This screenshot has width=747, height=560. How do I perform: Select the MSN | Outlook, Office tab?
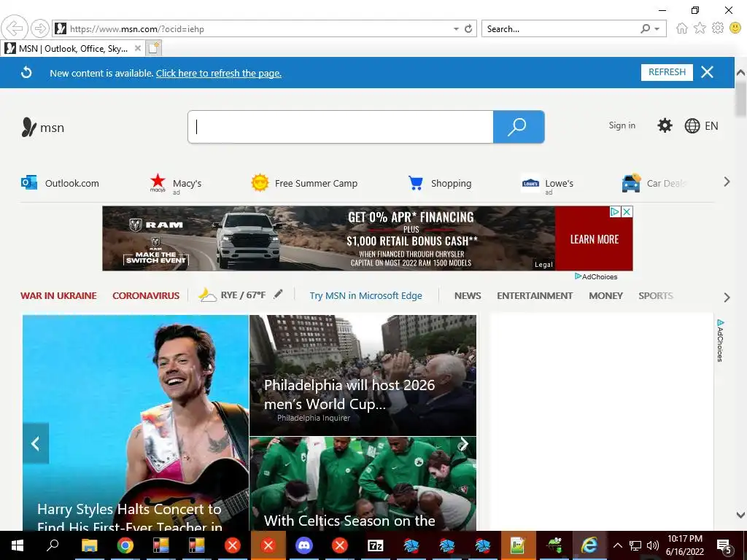(71, 49)
